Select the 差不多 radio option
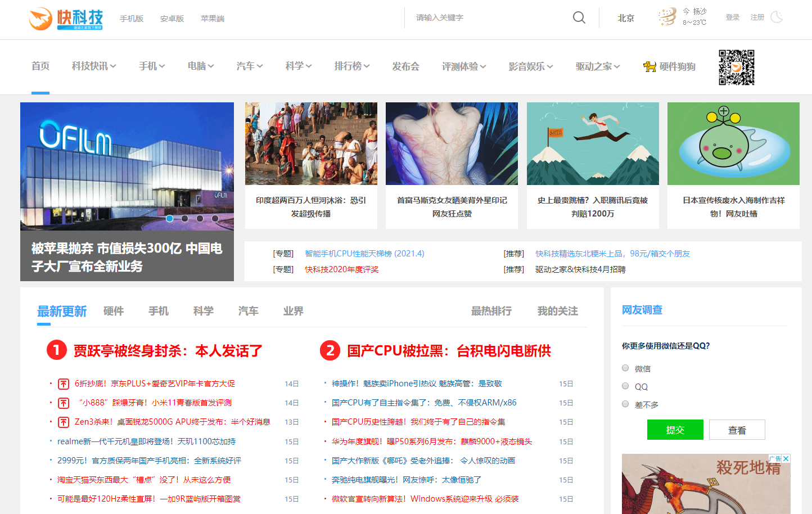 click(x=625, y=404)
